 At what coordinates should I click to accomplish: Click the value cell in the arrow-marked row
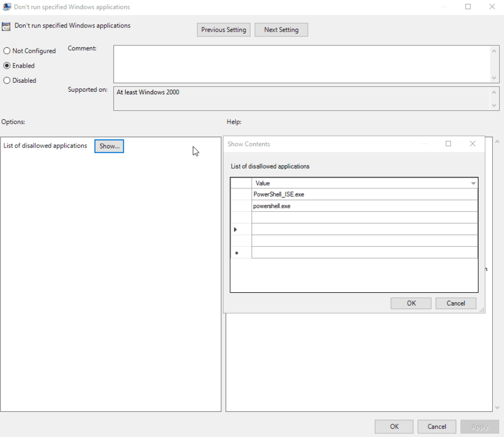[x=365, y=229]
